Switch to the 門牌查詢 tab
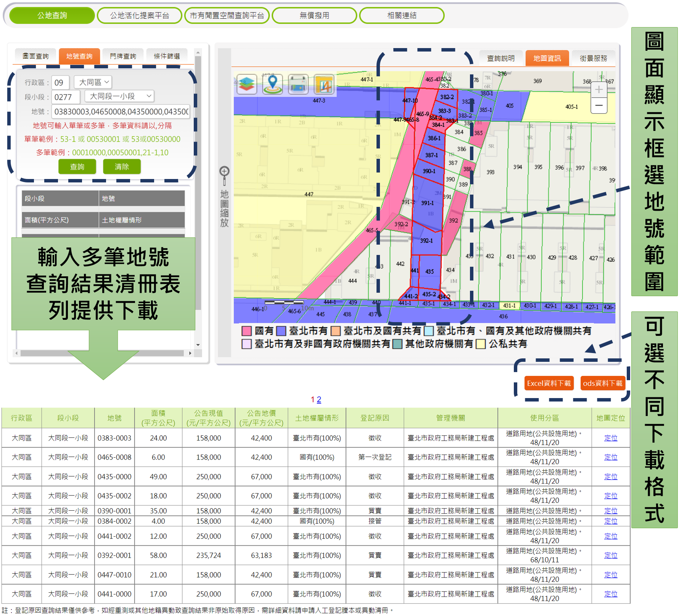This screenshot has width=679, height=616. coord(123,56)
